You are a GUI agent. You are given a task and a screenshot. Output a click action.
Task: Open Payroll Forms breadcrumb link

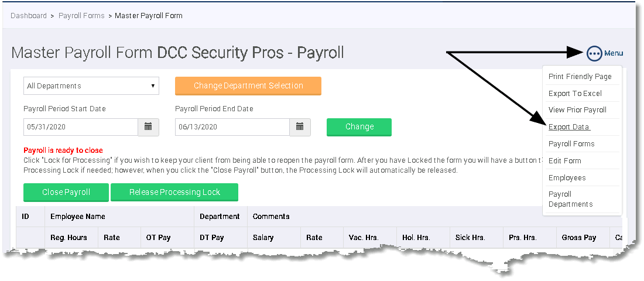(82, 16)
